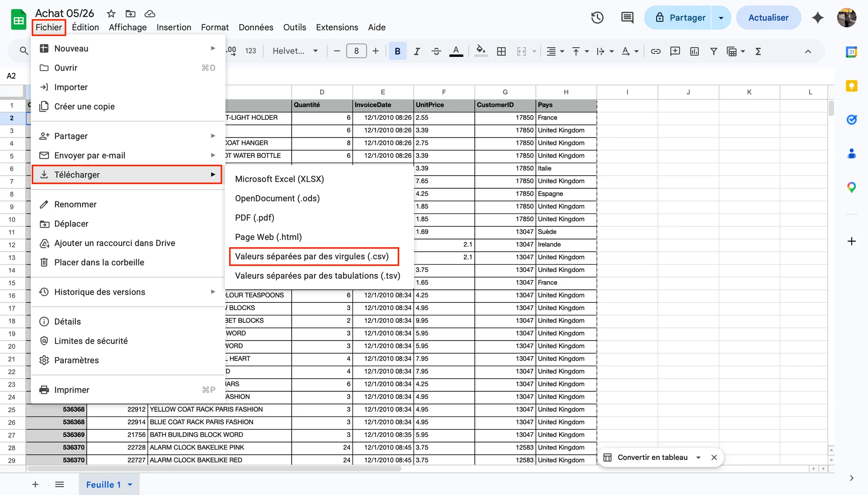Open the Fichier menu

tap(49, 27)
